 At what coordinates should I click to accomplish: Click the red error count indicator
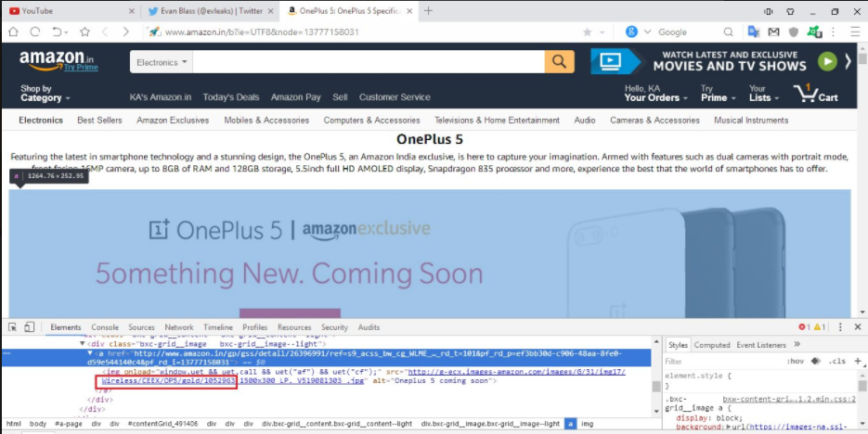(804, 326)
